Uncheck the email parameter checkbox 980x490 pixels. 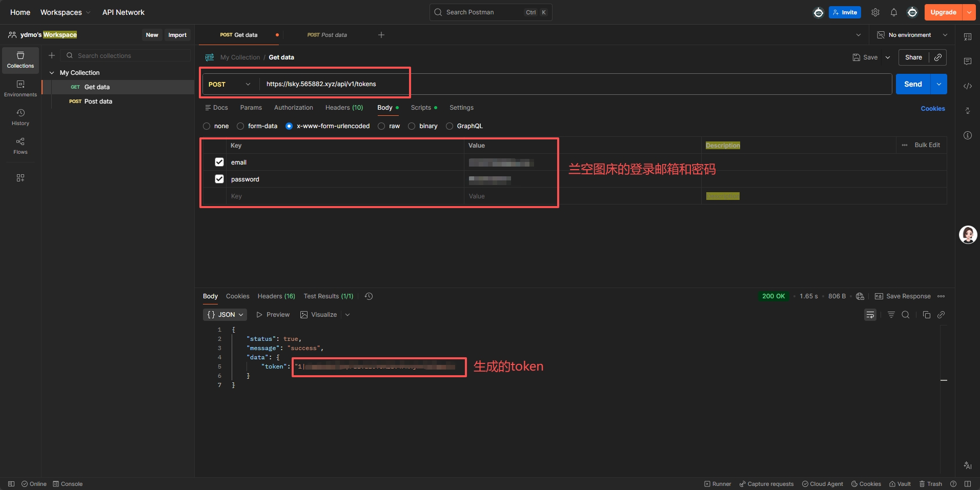click(x=219, y=162)
